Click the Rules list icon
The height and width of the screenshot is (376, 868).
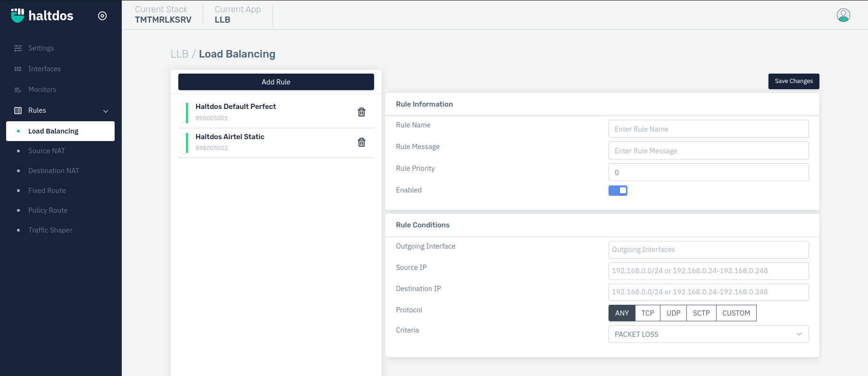(18, 110)
